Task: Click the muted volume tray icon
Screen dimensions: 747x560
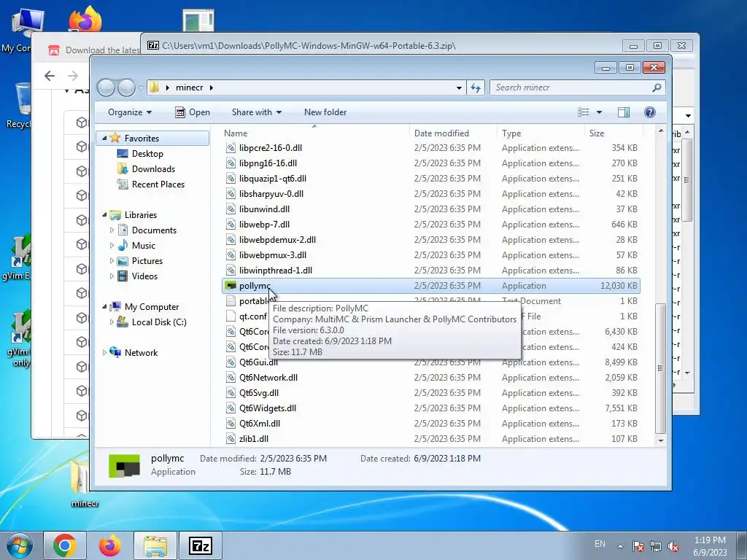Action: 673,547
